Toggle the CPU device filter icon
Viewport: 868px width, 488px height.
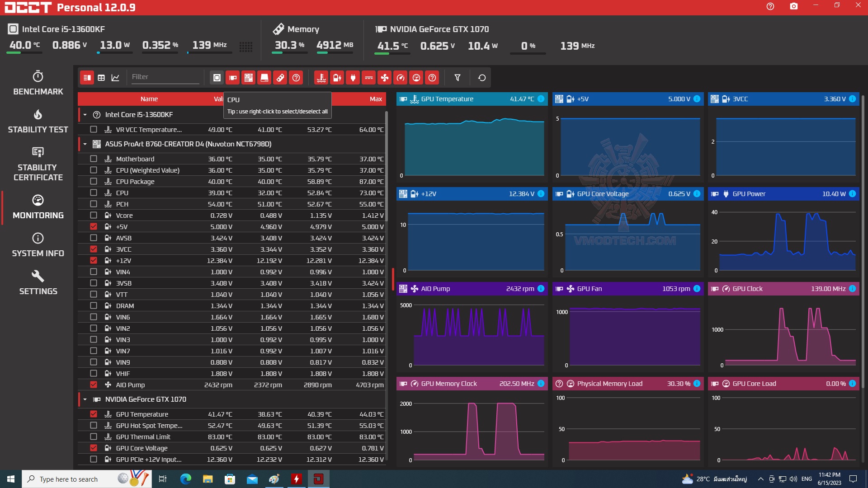[217, 78]
